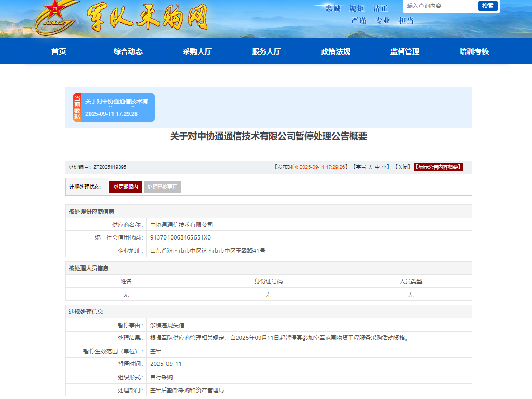Open the 采购大厅 navigation item
532x399 pixels.
click(x=197, y=51)
